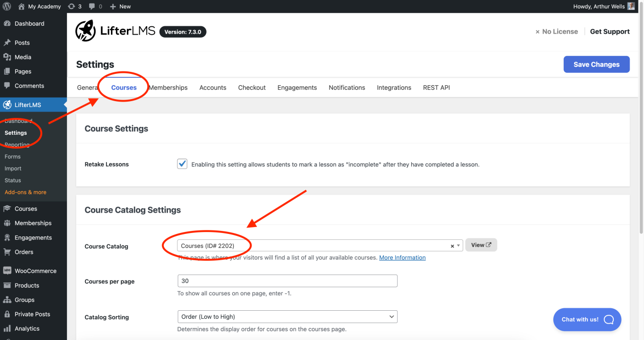The width and height of the screenshot is (644, 340).
Task: Switch to the Memberships settings tab
Action: pyautogui.click(x=168, y=88)
